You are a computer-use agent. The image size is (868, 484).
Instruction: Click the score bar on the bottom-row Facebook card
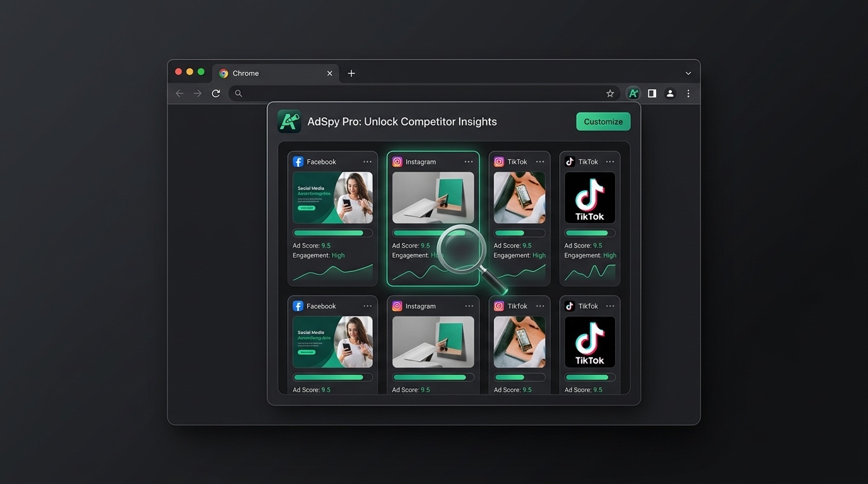(x=332, y=377)
